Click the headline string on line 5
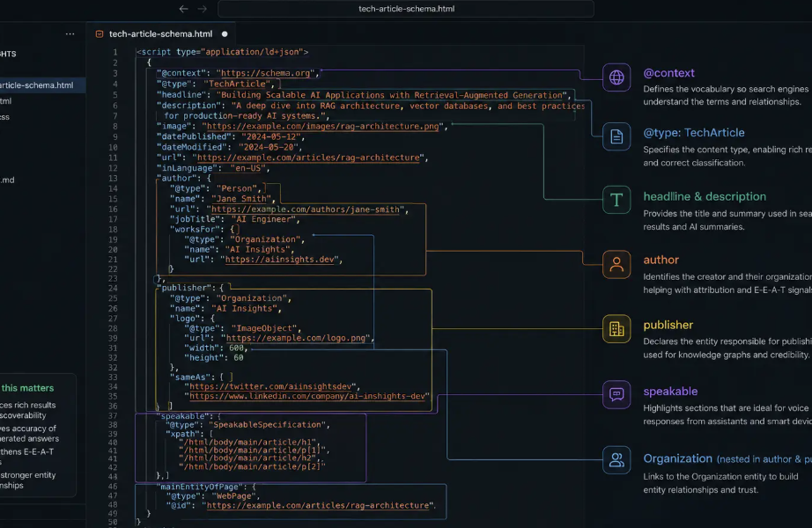 (392, 95)
